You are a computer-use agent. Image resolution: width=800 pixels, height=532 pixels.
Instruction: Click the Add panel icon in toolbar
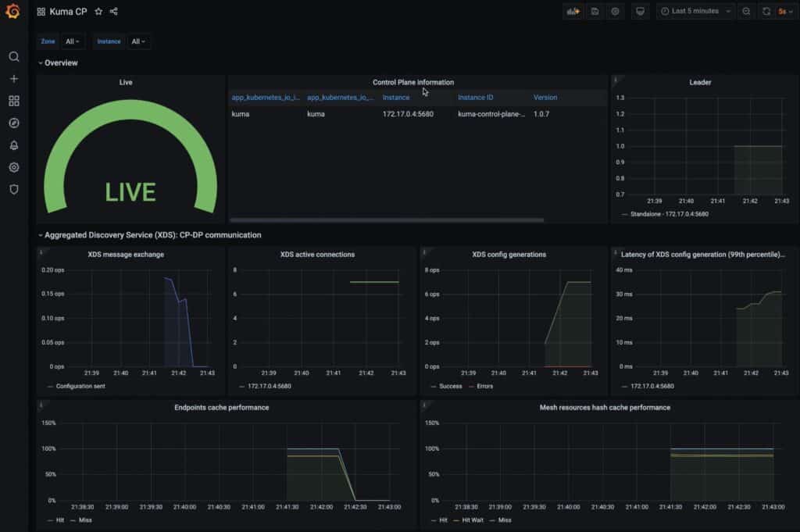573,11
